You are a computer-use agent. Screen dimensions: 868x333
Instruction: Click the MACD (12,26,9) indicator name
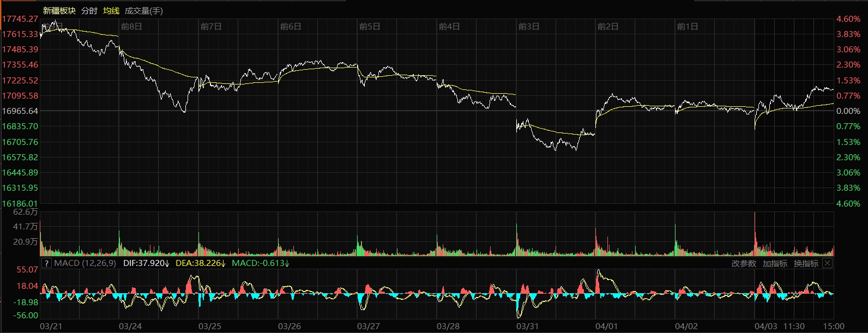tap(85, 263)
